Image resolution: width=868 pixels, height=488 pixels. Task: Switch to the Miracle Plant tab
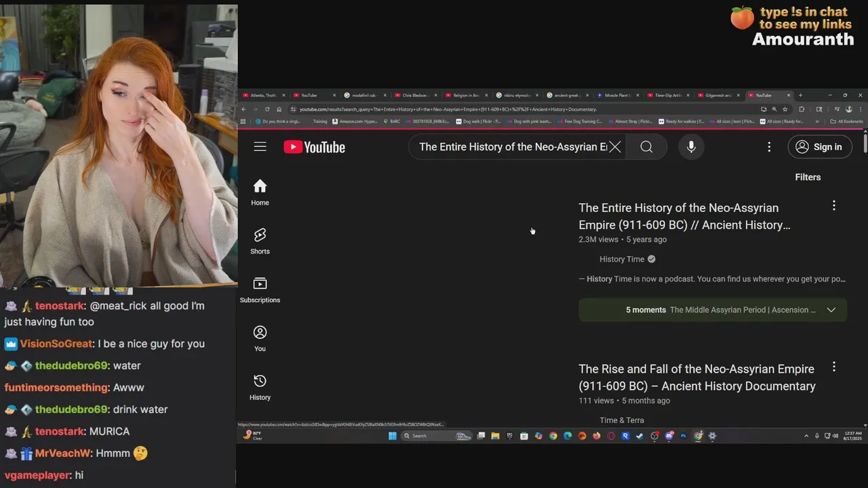click(617, 95)
